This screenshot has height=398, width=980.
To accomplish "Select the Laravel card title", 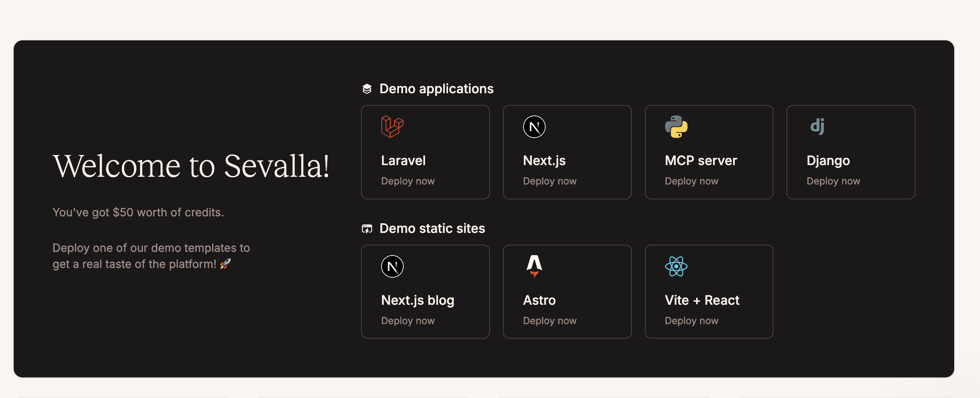I will click(403, 161).
